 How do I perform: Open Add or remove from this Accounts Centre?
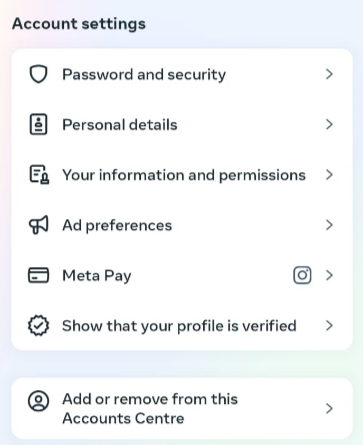click(x=182, y=408)
